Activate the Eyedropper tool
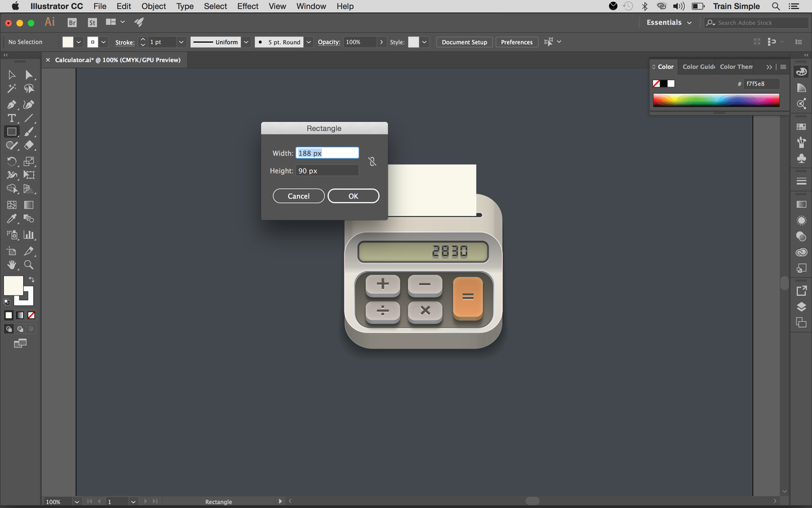812x508 pixels. coord(12,218)
